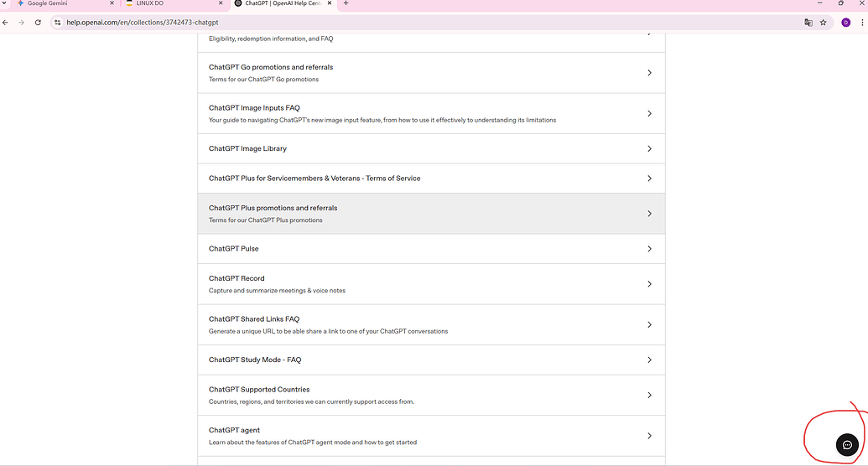The height and width of the screenshot is (466, 868).
Task: Minimize the Chrome browser window
Action: (820, 3)
